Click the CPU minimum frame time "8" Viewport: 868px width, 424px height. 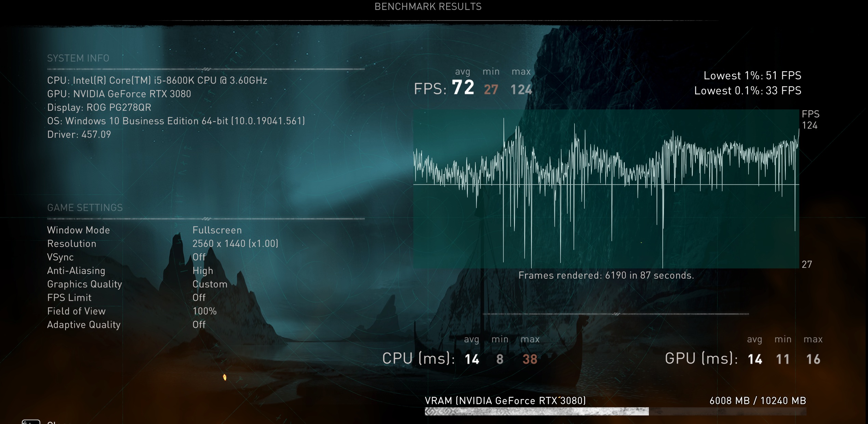499,359
